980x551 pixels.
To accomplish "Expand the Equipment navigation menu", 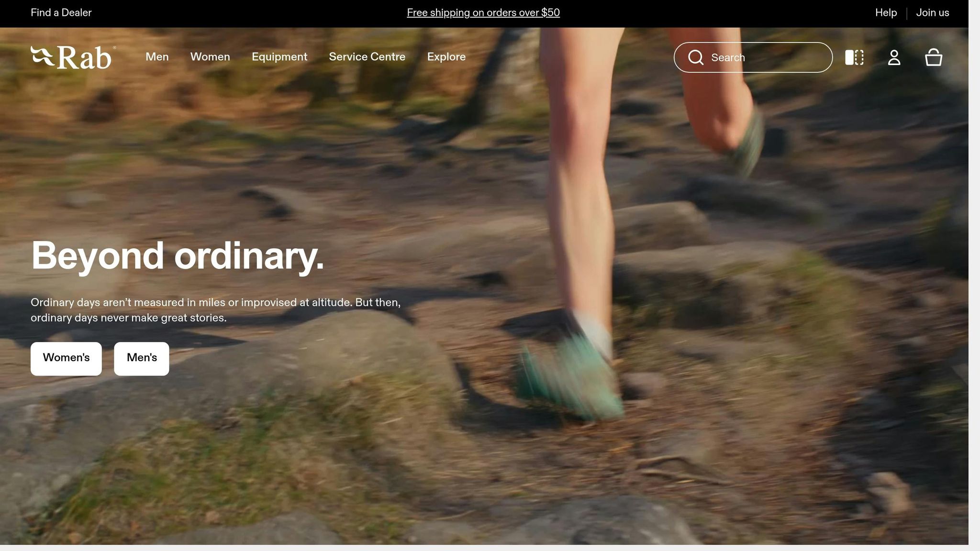I will 279,57.
